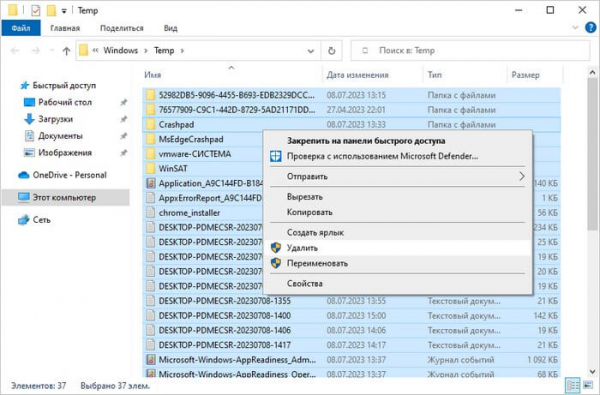Select Этот компьютер in sidebar
Image resolution: width=600 pixels, height=395 pixels.
pos(64,198)
